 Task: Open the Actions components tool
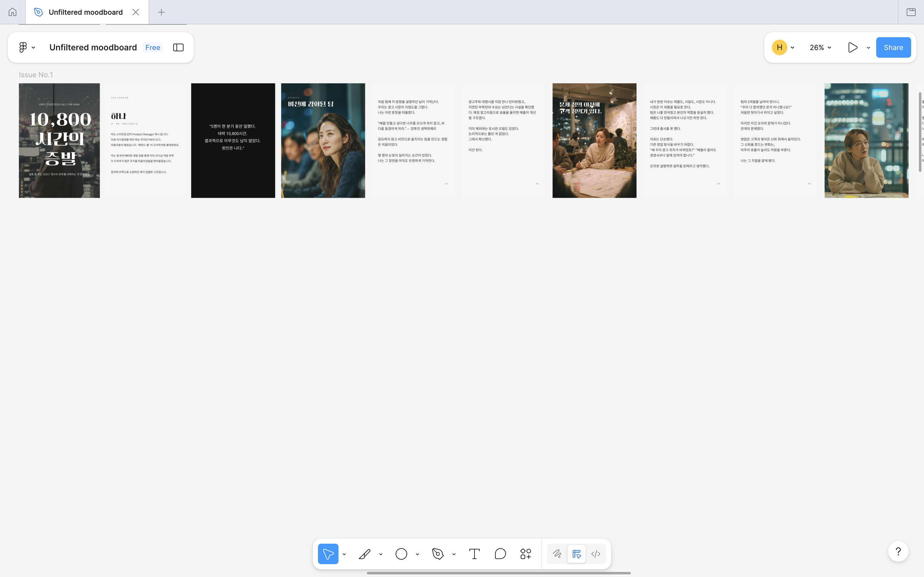click(x=526, y=554)
